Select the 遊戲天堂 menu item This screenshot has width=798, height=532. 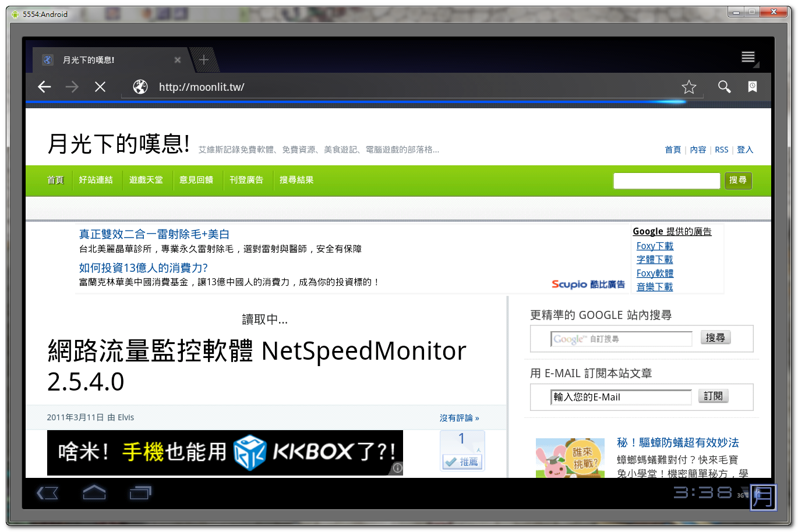tap(146, 180)
